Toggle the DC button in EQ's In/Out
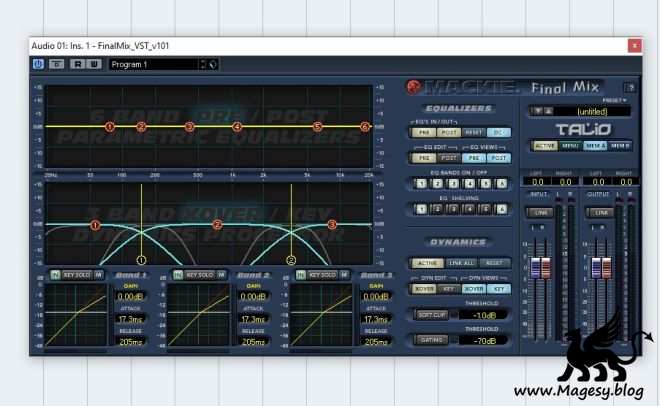 [x=498, y=133]
